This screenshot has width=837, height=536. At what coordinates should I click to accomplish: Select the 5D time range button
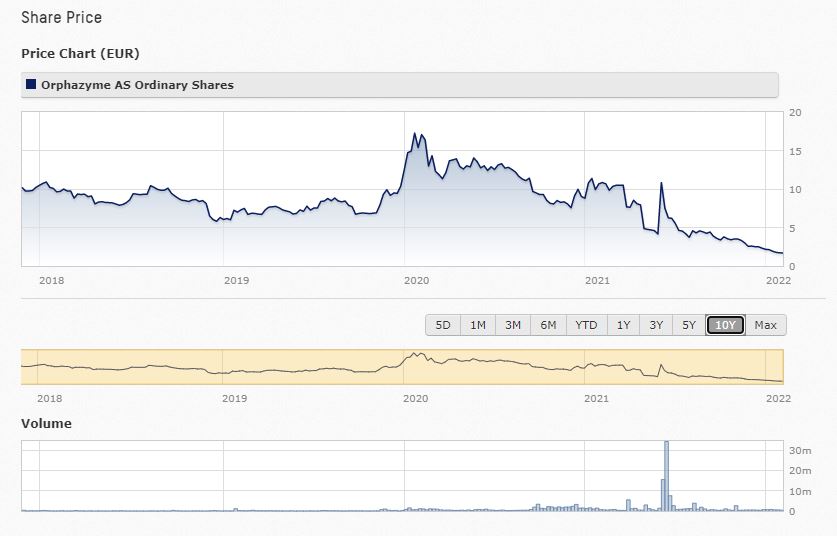(x=443, y=325)
